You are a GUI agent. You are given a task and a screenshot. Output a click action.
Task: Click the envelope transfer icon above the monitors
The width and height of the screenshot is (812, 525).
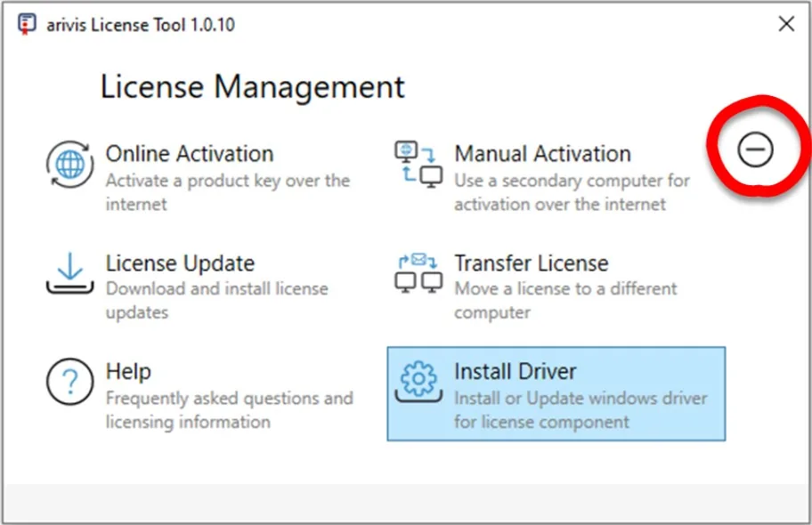[x=419, y=258]
